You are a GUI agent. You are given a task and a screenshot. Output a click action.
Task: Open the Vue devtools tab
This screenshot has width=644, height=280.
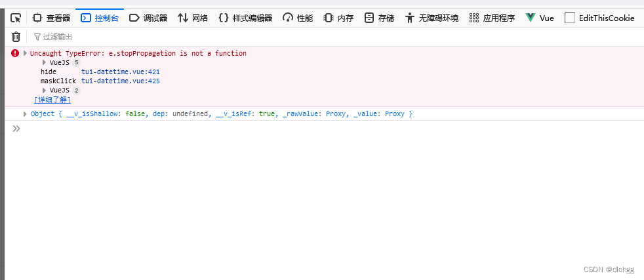pyautogui.click(x=540, y=18)
